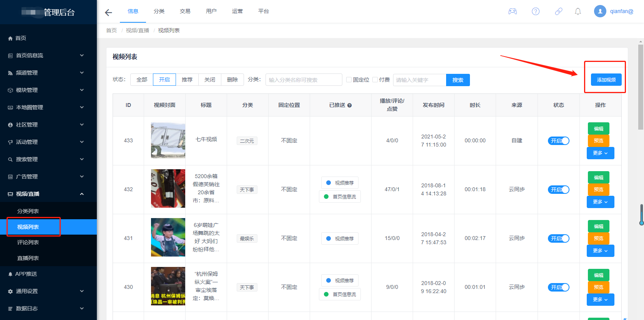Click the 本地圈管理 icon
The height and width of the screenshot is (320, 644).
10,108
